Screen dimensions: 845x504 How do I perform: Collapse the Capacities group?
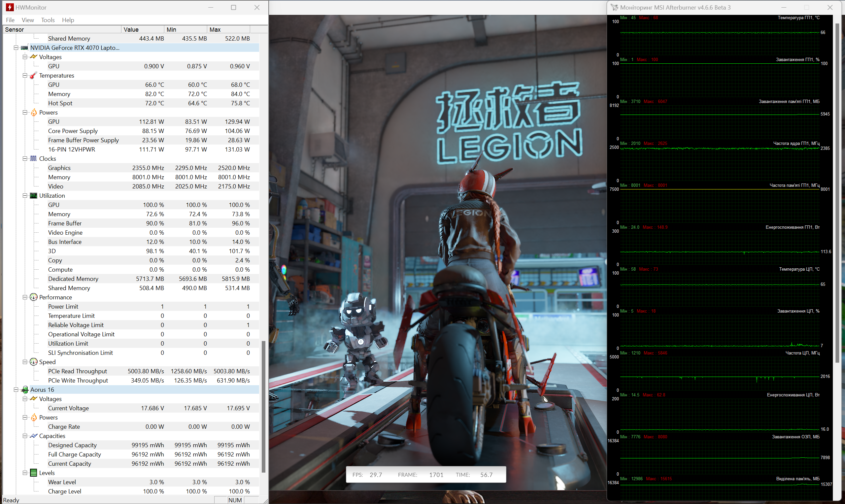coord(25,436)
